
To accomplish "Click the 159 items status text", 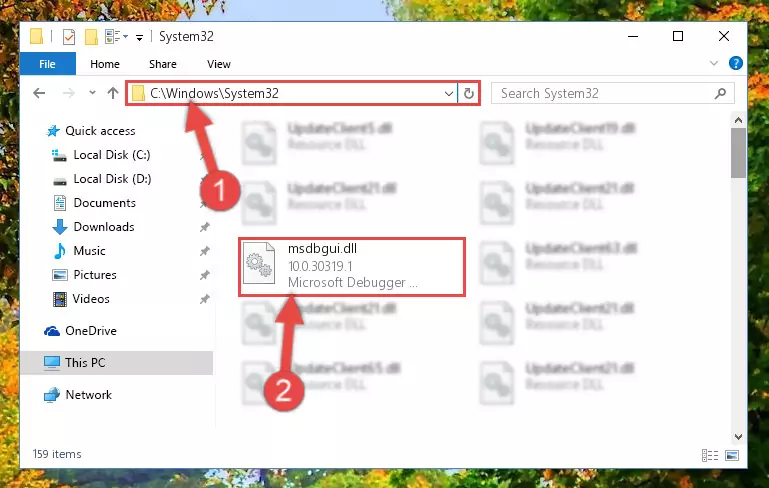I will (x=57, y=454).
